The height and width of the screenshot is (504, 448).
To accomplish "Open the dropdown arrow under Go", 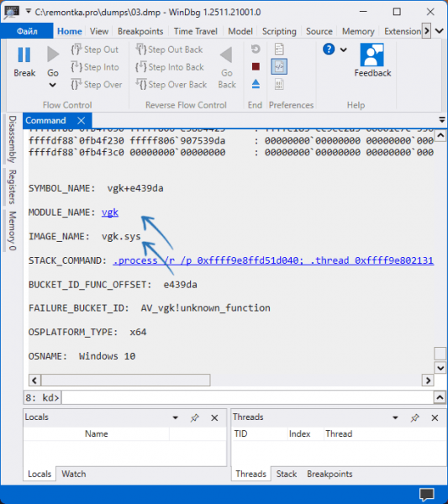I will pyautogui.click(x=52, y=85).
